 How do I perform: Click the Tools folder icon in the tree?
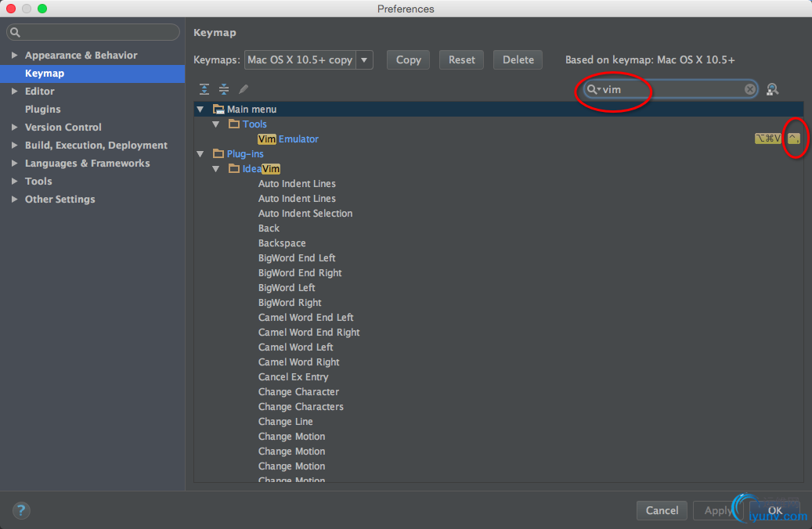click(234, 124)
